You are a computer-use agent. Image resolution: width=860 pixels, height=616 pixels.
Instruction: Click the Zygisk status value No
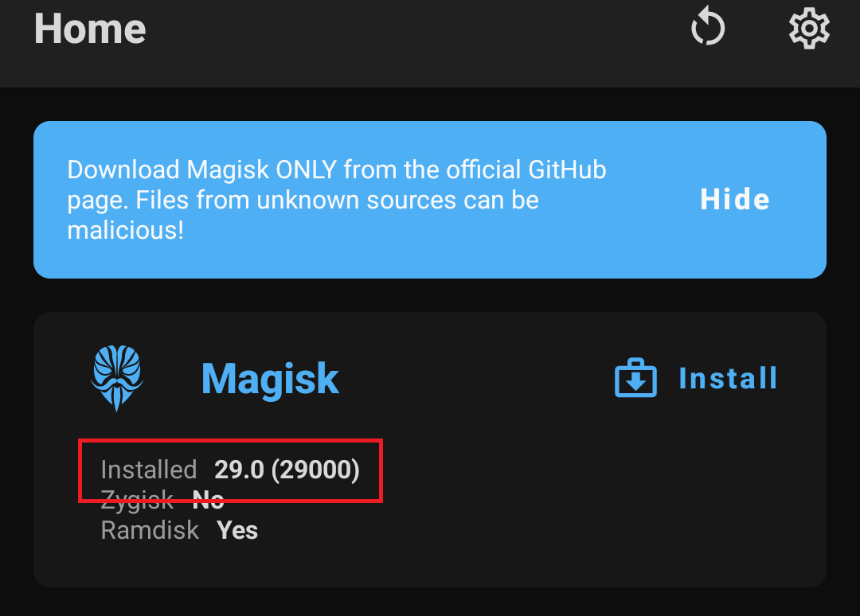pyautogui.click(x=208, y=500)
